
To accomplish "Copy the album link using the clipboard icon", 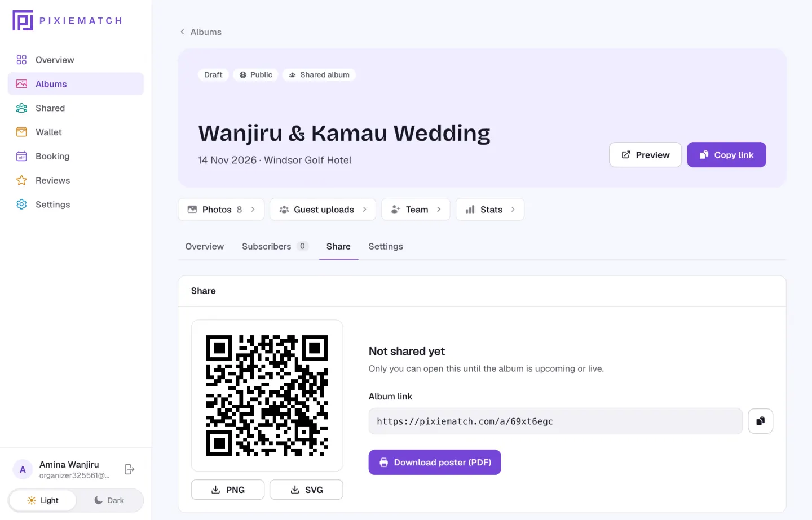I will click(x=760, y=421).
